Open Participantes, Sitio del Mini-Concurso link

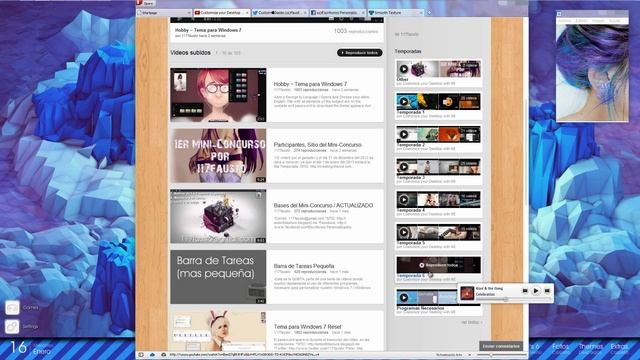coord(318,145)
